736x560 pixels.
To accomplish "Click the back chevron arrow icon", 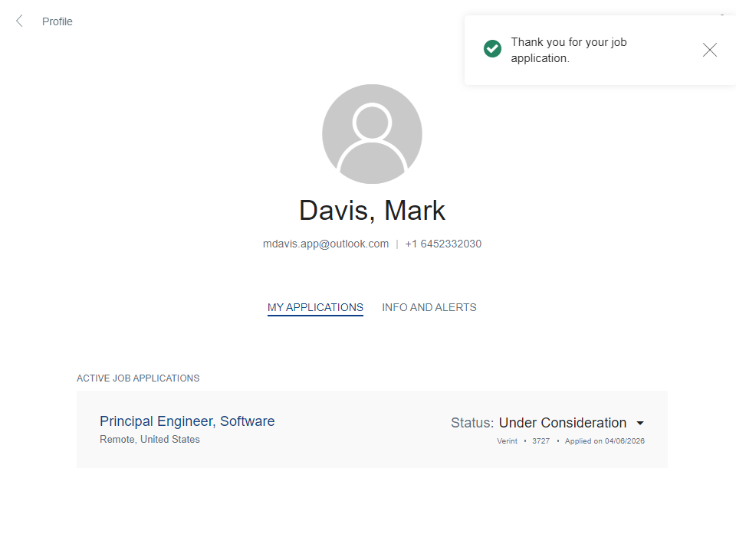I will [19, 21].
